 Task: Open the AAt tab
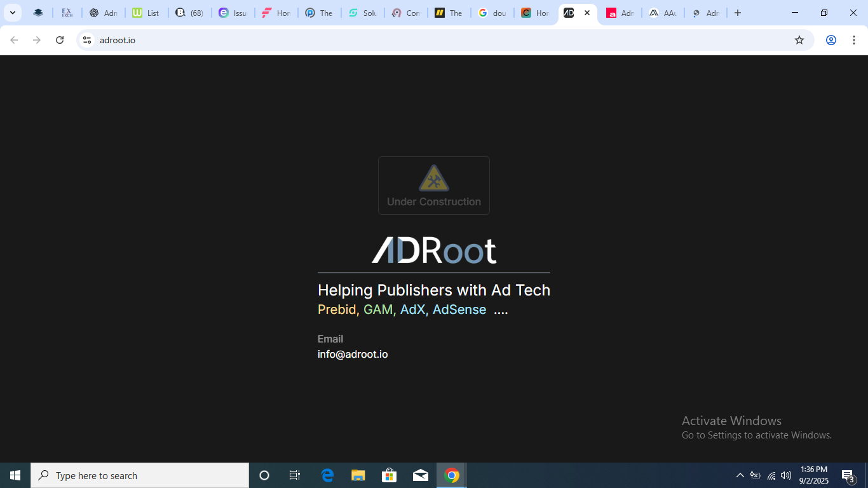point(662,13)
